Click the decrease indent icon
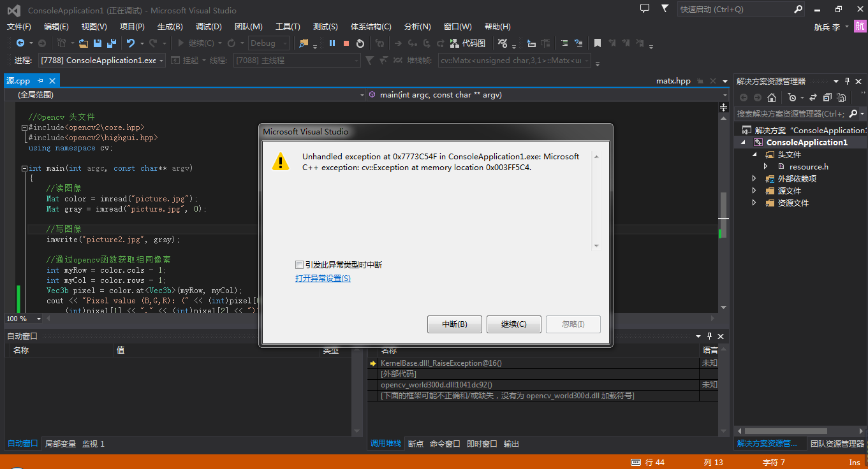Screen dimensions: 868x469 564,43
